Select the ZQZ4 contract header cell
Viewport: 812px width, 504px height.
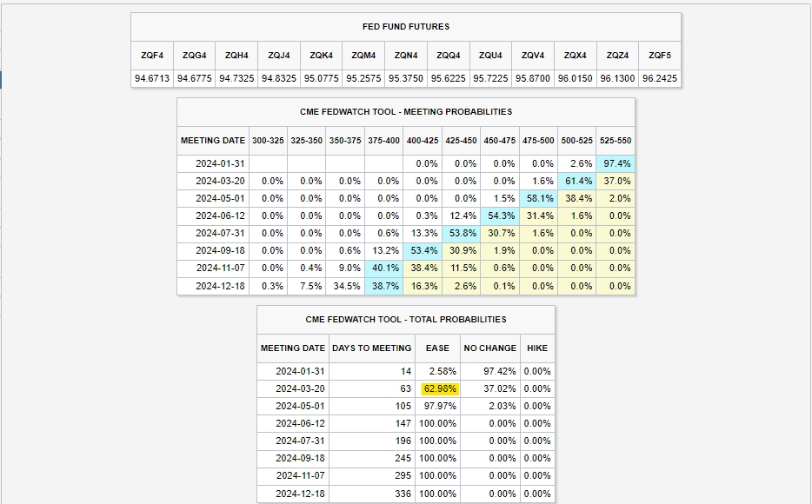[617, 56]
